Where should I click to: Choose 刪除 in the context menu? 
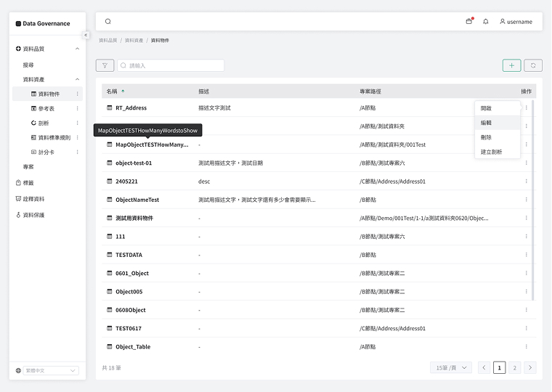487,137
